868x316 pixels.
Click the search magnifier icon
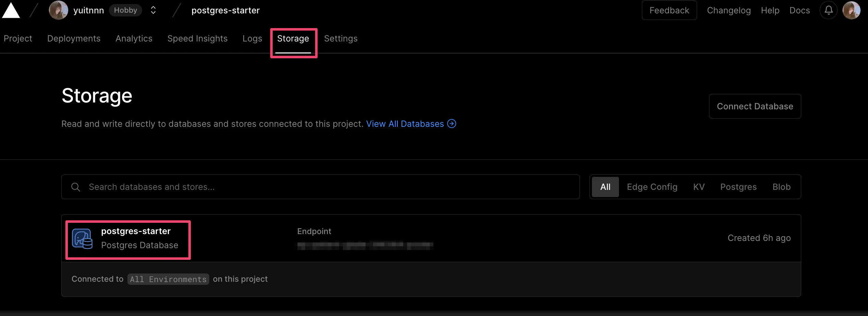(76, 187)
